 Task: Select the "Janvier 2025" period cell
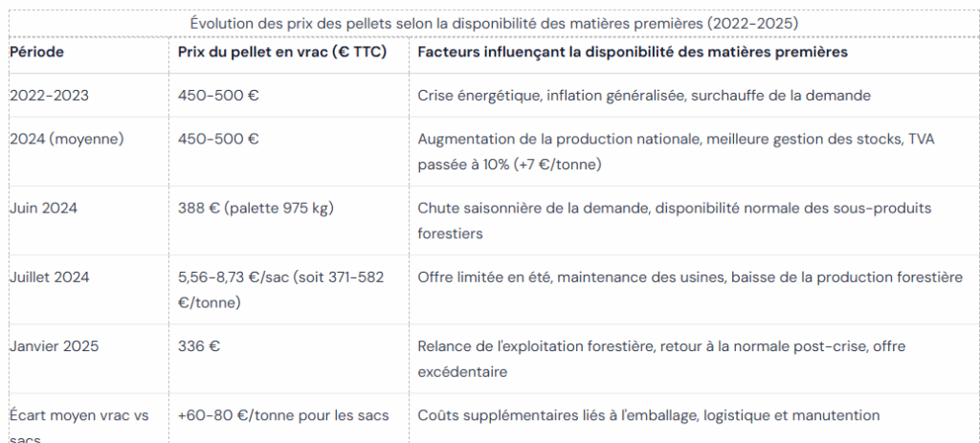tap(54, 346)
